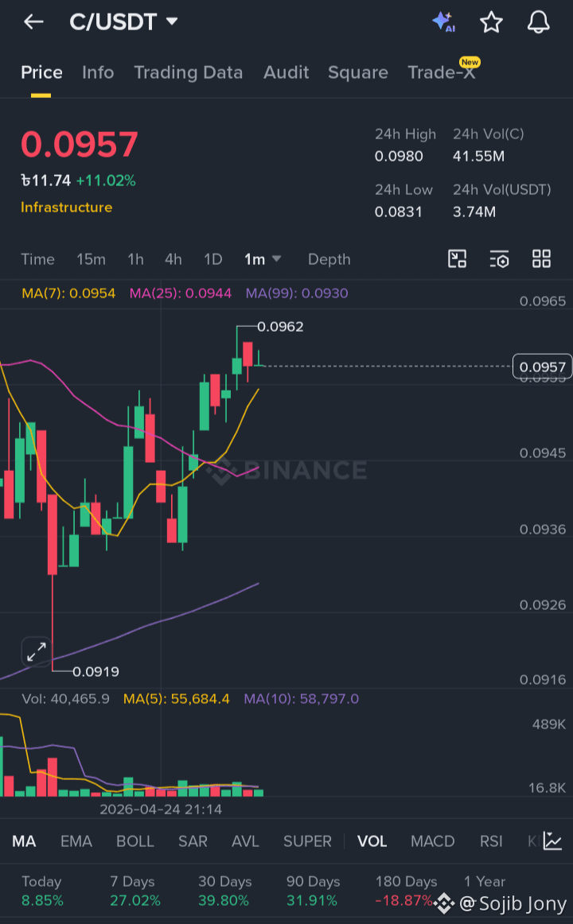Open the indicator chart icon at row end
573x924 pixels.
(552, 841)
